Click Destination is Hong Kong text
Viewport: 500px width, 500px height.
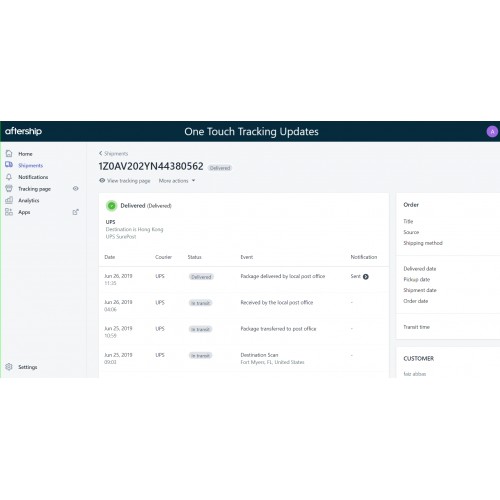(x=134, y=229)
